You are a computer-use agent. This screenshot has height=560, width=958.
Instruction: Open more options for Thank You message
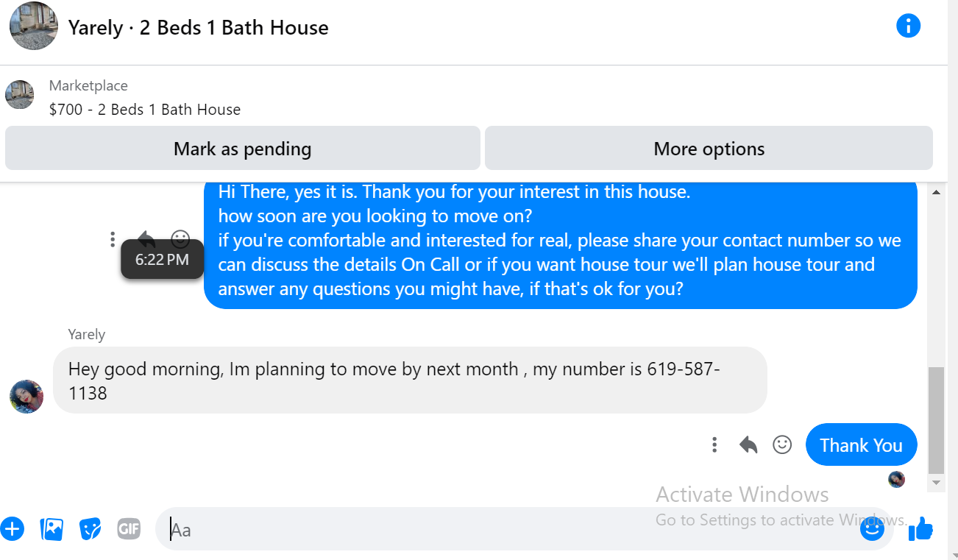pyautogui.click(x=714, y=445)
